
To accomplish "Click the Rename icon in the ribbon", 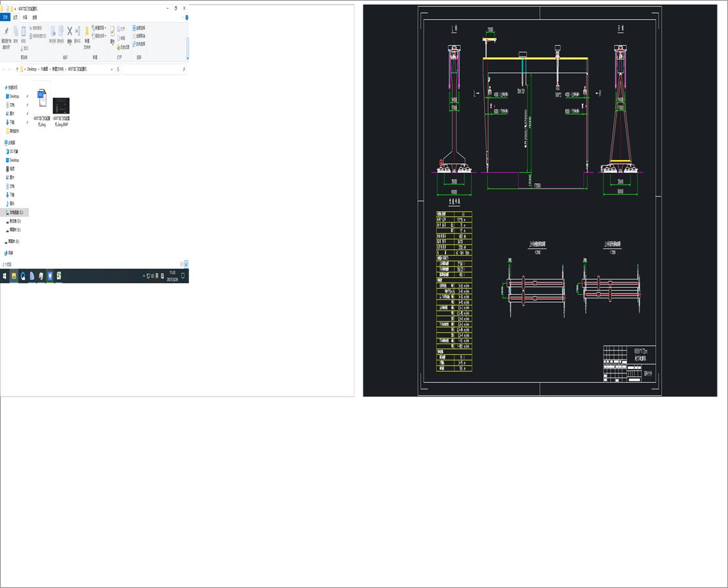I will [78, 30].
